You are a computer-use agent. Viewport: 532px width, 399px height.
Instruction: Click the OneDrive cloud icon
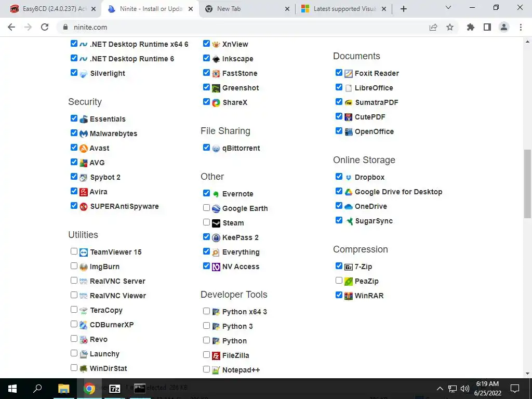349,207
